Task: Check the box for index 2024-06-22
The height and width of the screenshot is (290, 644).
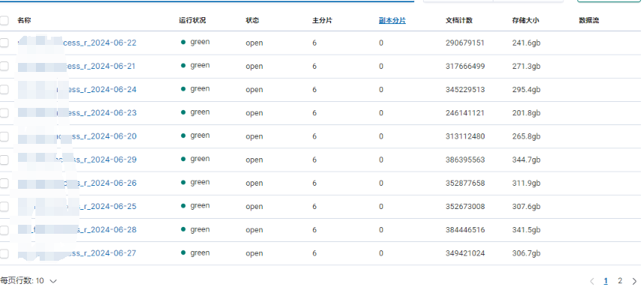Action: pos(4,43)
